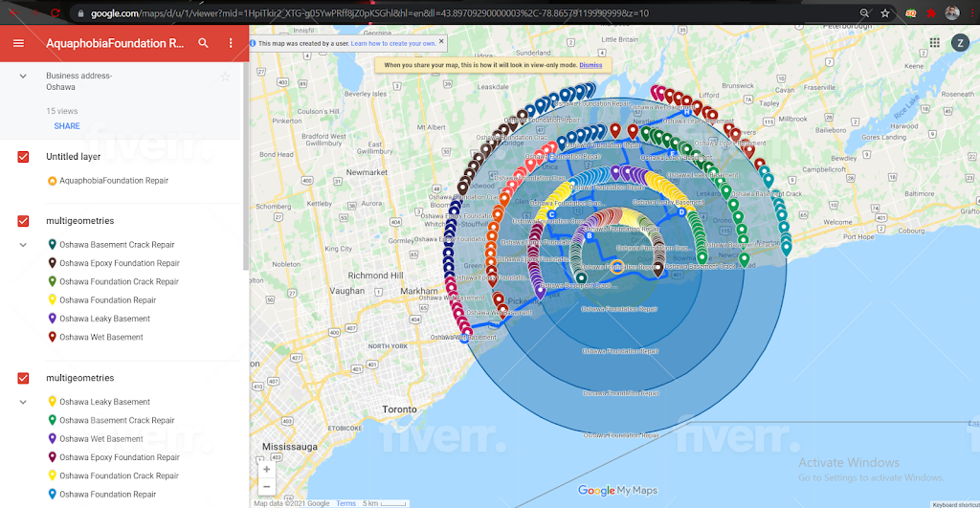Open the three-dot more options menu
This screenshot has width=980, height=508.
click(x=231, y=43)
